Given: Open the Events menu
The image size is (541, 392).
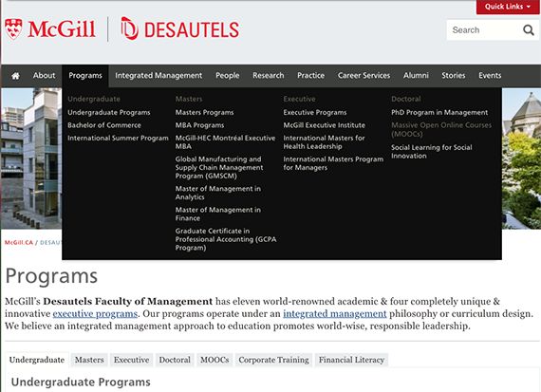Looking at the screenshot, I should coord(490,76).
